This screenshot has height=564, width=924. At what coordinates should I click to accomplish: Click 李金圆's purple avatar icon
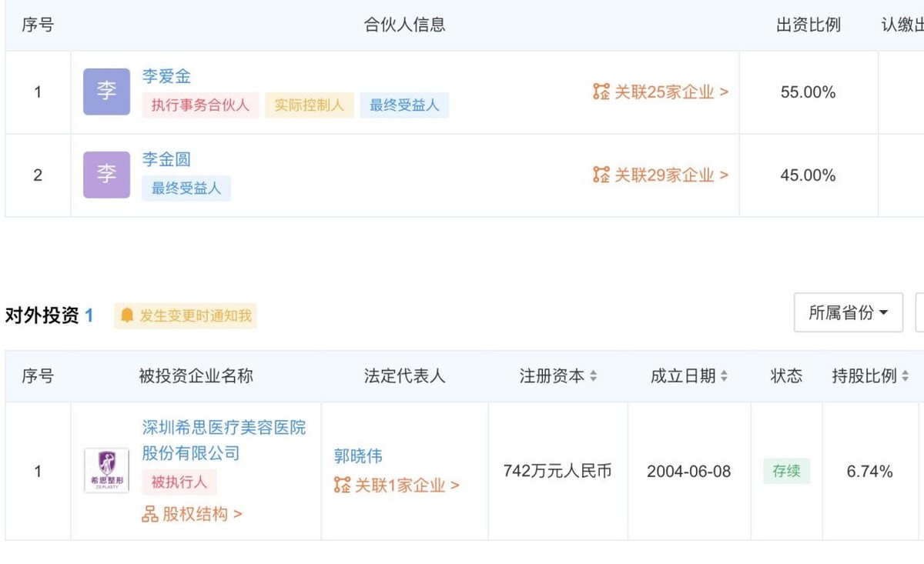coord(105,175)
